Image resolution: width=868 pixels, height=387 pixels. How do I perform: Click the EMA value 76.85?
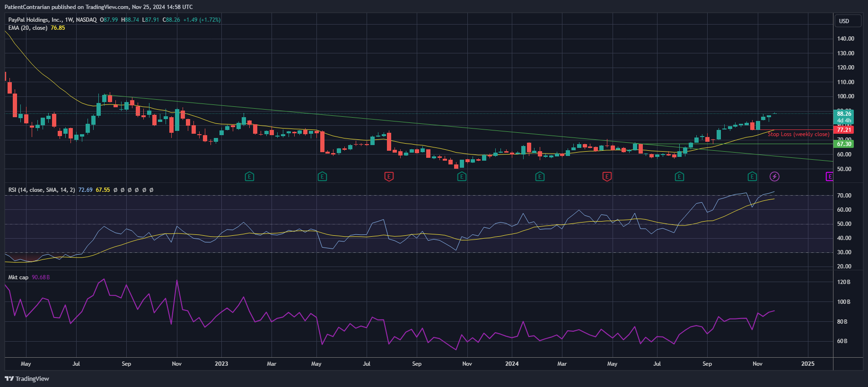click(58, 28)
